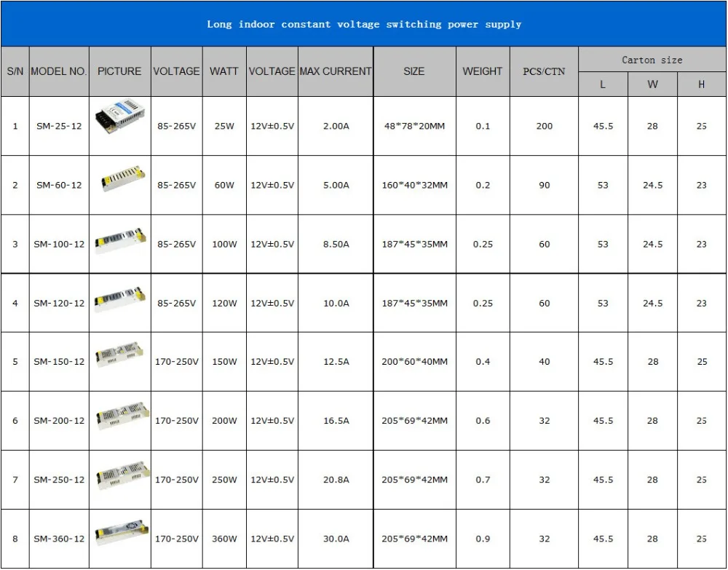Click the SM-120-12 product picture
Viewport: 728px width, 570px height.
(x=120, y=299)
